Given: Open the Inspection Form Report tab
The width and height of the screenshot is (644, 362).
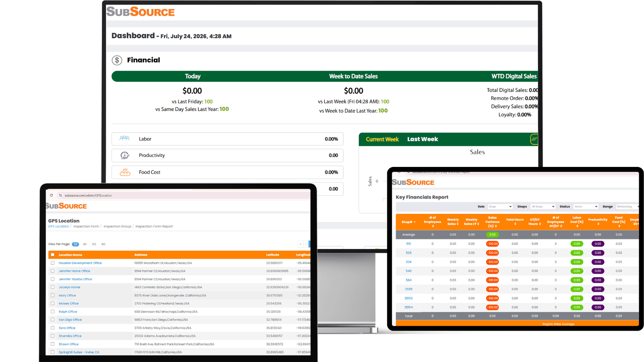Looking at the screenshot, I should point(154,226).
